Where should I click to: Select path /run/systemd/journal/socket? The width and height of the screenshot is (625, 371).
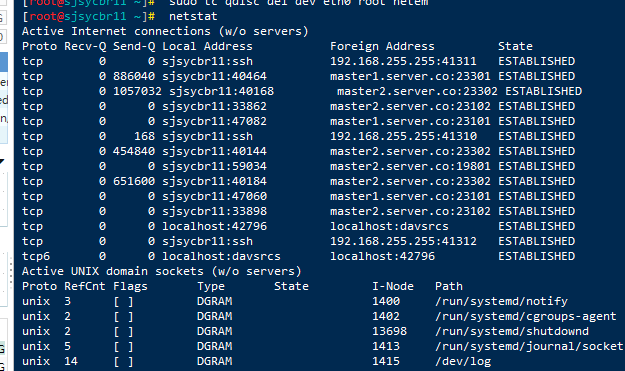[x=529, y=346]
